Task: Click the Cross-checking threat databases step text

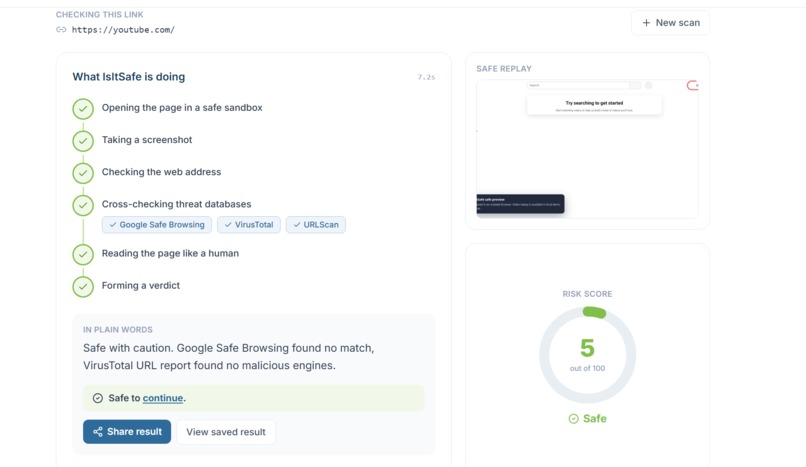Action: pyautogui.click(x=176, y=204)
